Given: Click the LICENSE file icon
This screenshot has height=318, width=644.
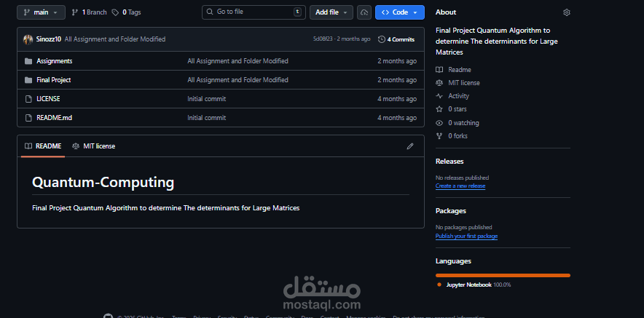Looking at the screenshot, I should tap(28, 99).
